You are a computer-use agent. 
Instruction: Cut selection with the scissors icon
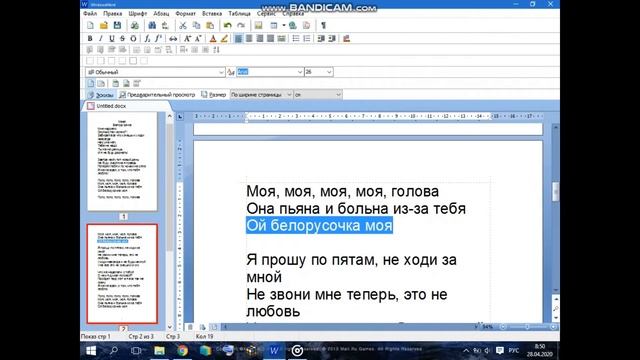tap(183, 25)
